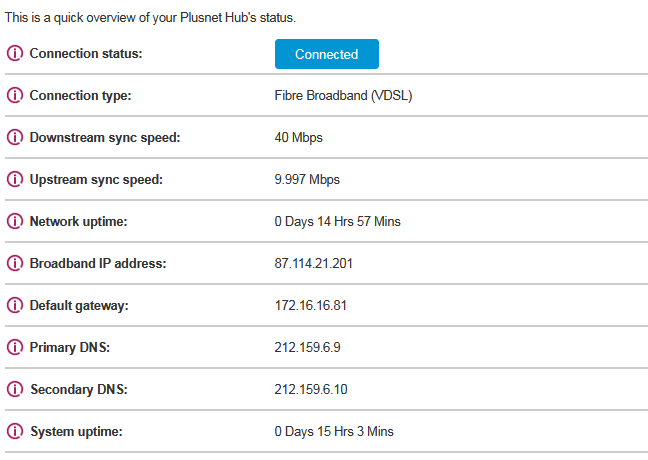Viewport: 648px width, 460px height.
Task: Open info icon for Downstream sync speed
Action: coord(15,138)
